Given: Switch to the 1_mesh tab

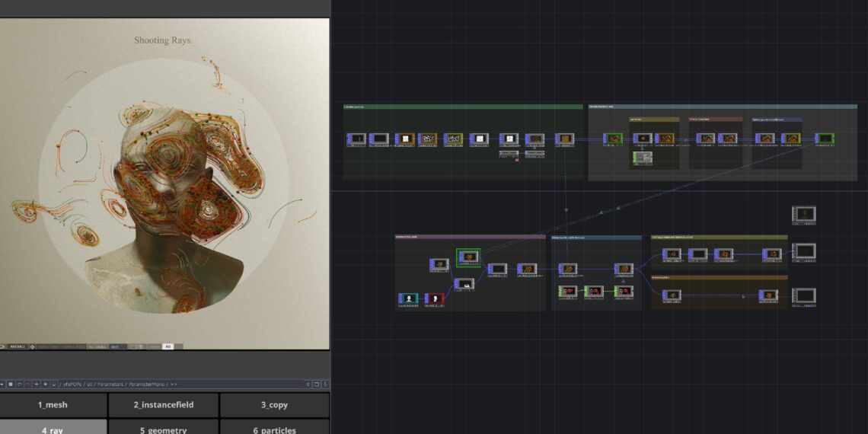Looking at the screenshot, I should click(53, 405).
